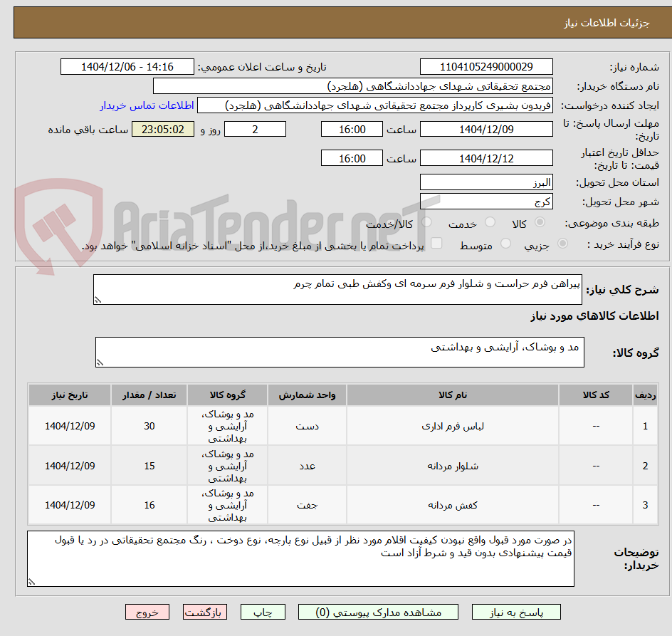Image resolution: width=672 pixels, height=636 pixels.
Task: Click the گروه کالا text area
Action: [340, 352]
